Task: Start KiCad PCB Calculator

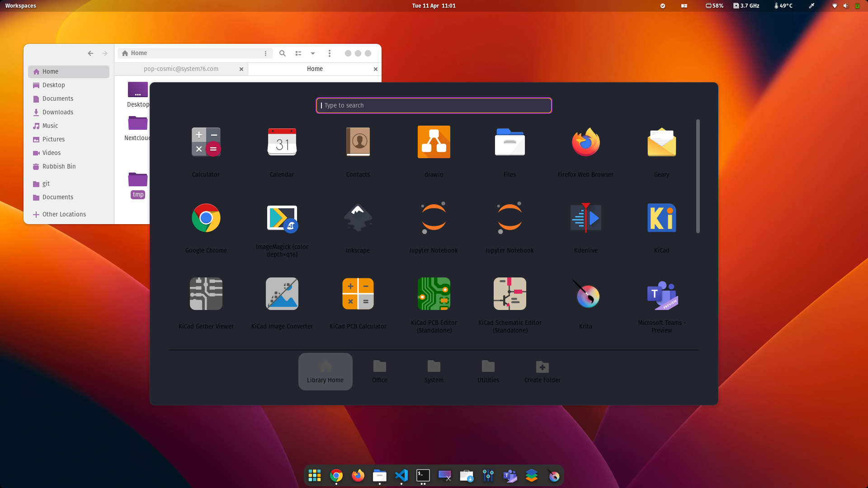Action: tap(358, 295)
